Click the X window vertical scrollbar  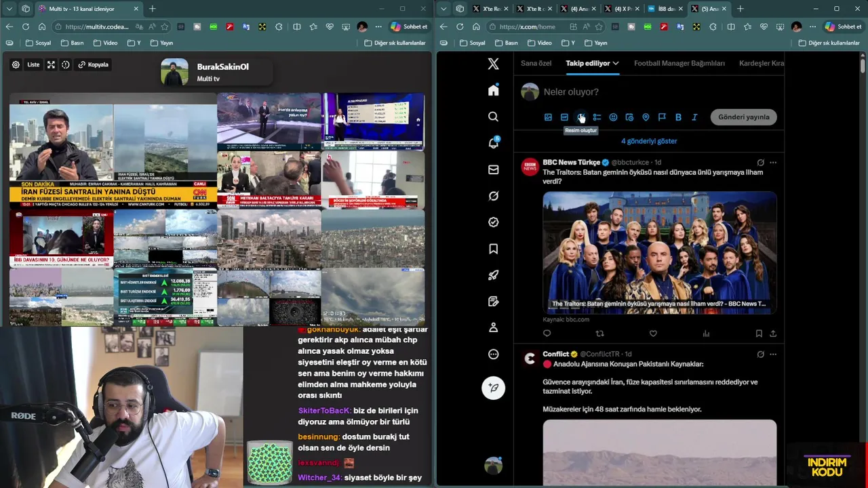(x=863, y=64)
